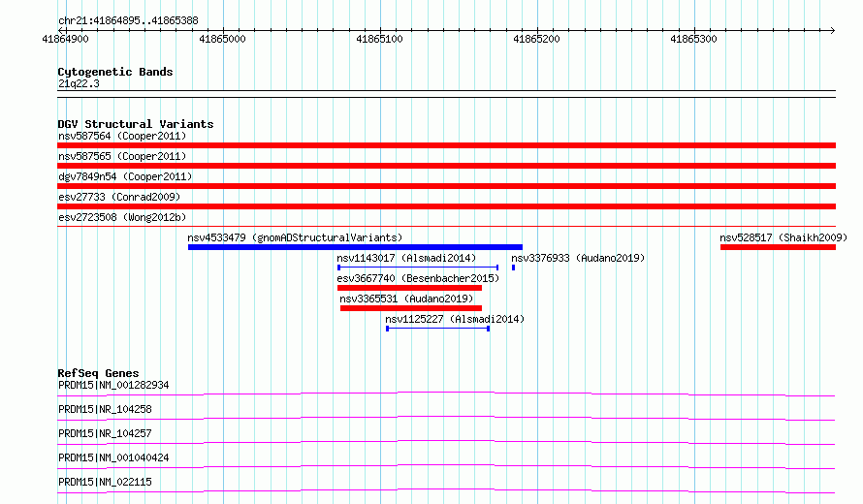Click the nsv587564 (Cooper2011) red variant bar
Screen dimensions: 863x504
coord(446,145)
